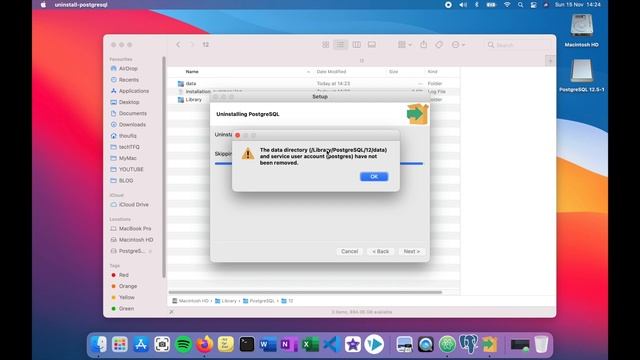The width and height of the screenshot is (640, 360).
Task: Open Microsoft Excel from the Dock
Action: pos(311,344)
